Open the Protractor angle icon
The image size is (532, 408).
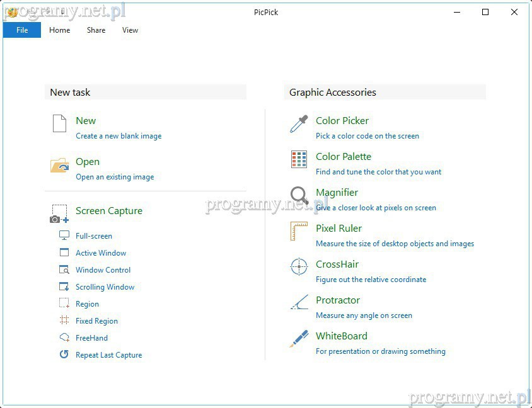click(x=299, y=303)
